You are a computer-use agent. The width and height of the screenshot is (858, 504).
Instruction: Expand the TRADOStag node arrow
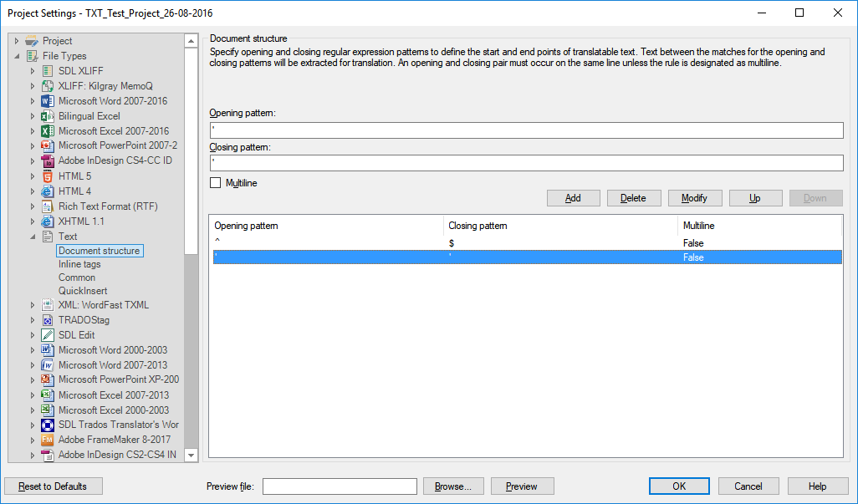33,320
